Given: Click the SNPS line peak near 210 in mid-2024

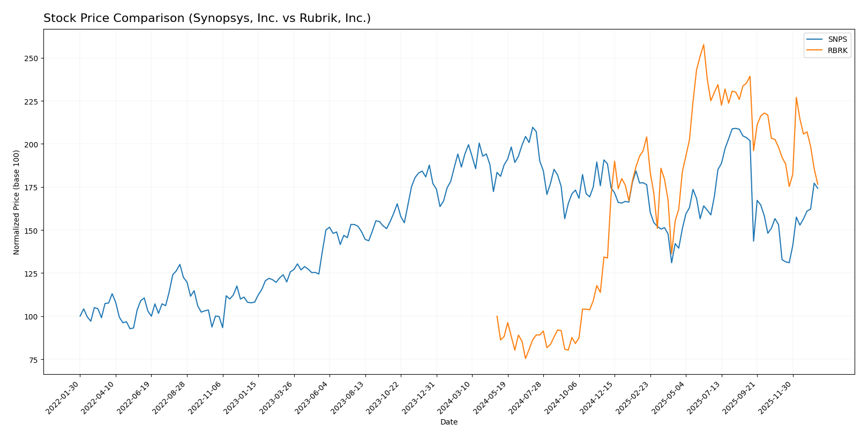Looking at the screenshot, I should (533, 127).
